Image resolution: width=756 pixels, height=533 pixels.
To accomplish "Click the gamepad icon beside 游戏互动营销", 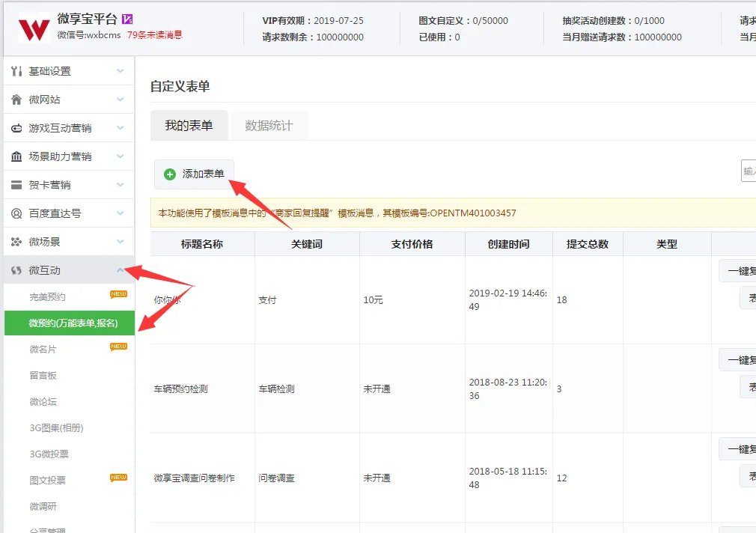I will (x=17, y=127).
